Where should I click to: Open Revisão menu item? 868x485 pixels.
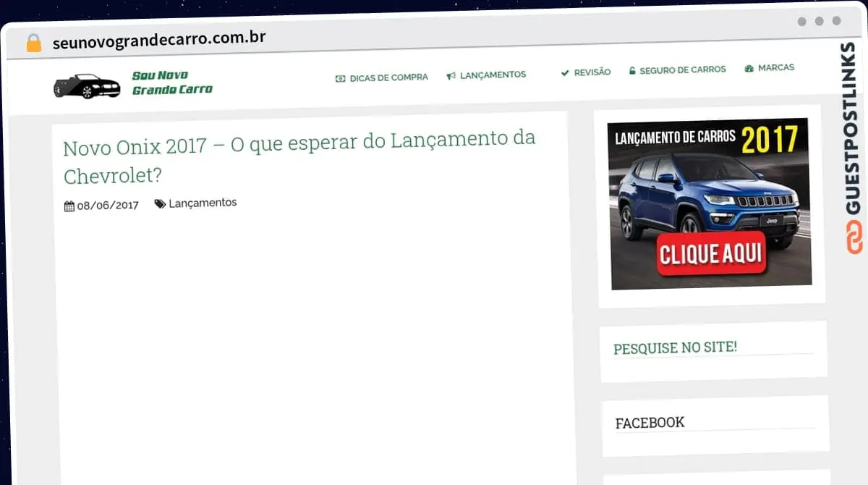pos(592,72)
